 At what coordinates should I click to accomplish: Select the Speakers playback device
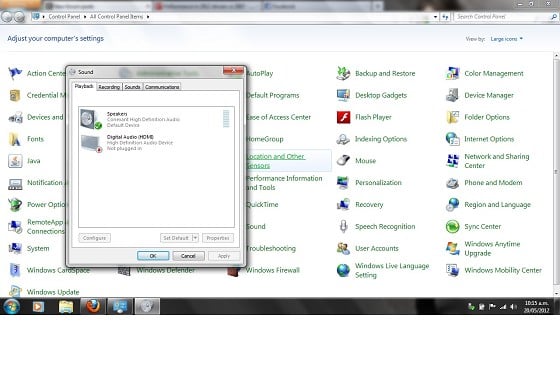156,119
